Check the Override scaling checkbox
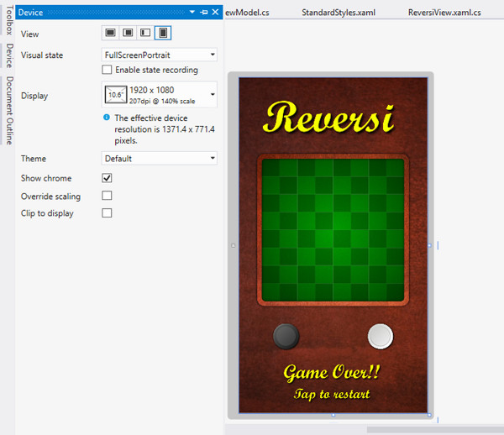Viewport: 504px width, 435px height. [x=107, y=196]
